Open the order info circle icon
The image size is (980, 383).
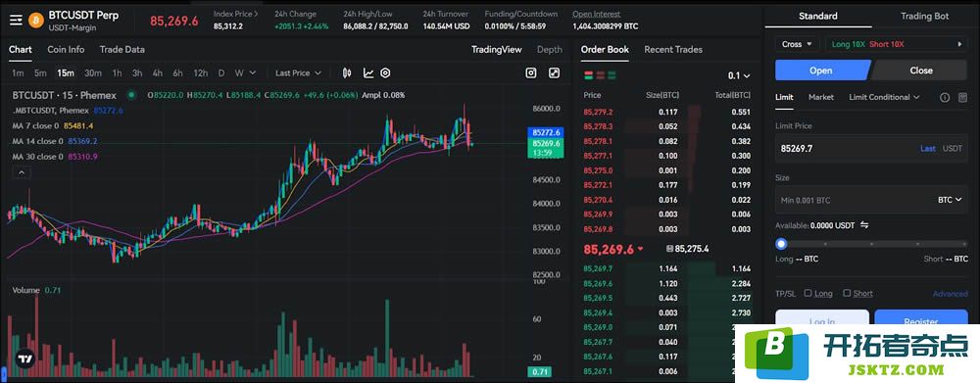pyautogui.click(x=945, y=98)
